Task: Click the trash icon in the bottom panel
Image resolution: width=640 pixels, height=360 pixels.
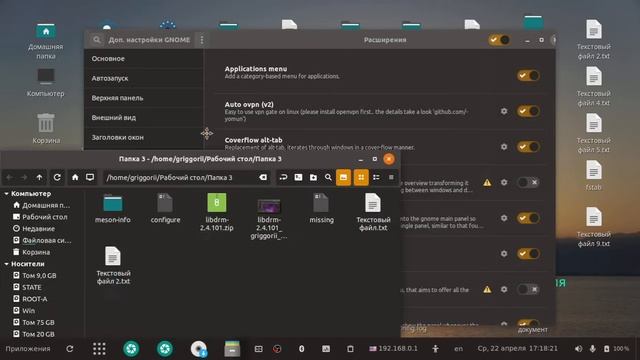Action: [350, 349]
